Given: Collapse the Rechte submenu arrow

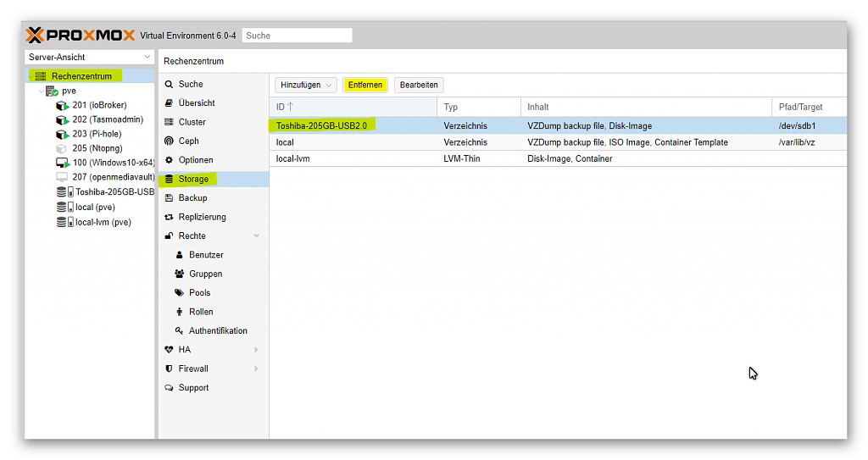Looking at the screenshot, I should point(256,236).
